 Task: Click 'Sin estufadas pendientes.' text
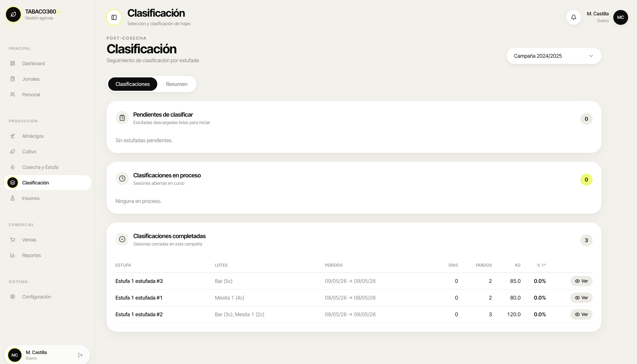(144, 141)
